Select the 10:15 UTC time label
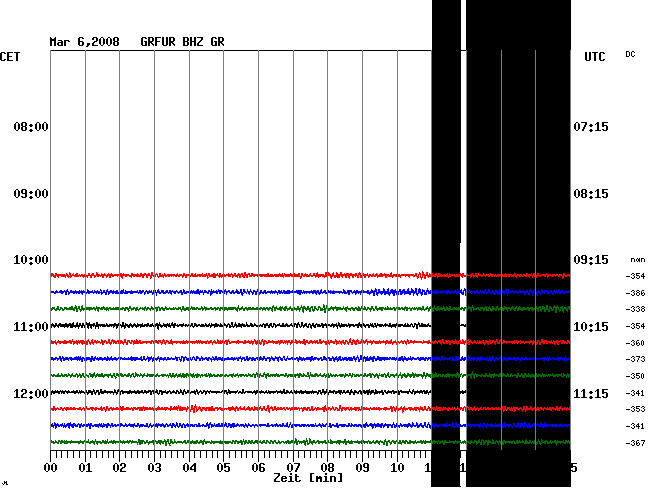 tap(591, 327)
